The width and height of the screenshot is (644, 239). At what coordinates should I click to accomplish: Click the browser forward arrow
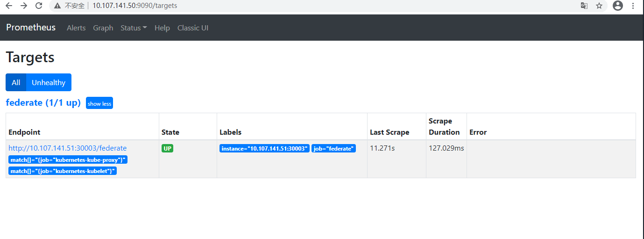[24, 6]
